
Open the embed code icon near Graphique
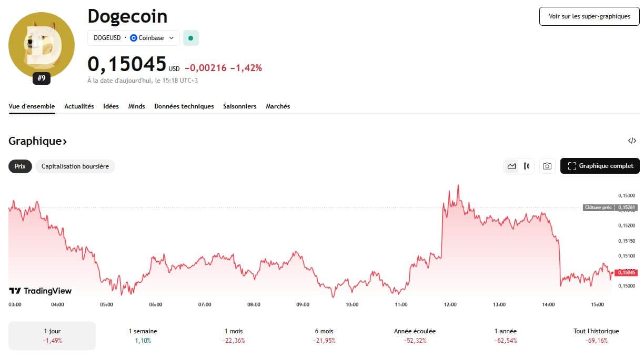[x=632, y=141]
